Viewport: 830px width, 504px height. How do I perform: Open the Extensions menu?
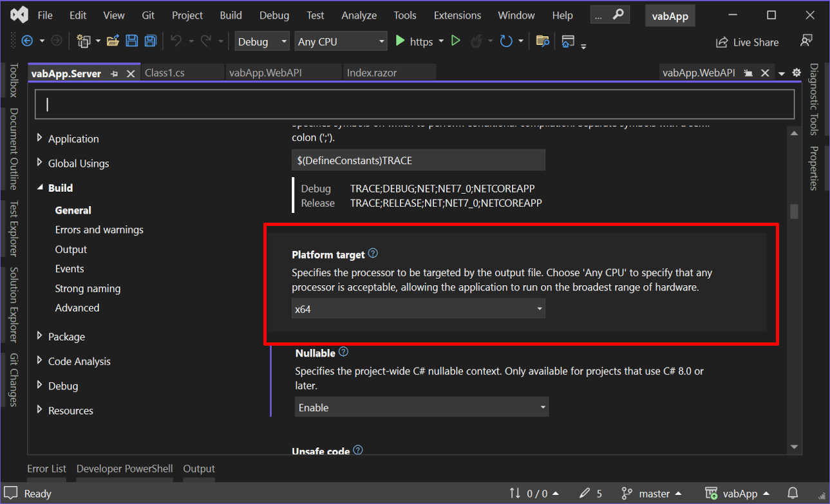(x=457, y=15)
